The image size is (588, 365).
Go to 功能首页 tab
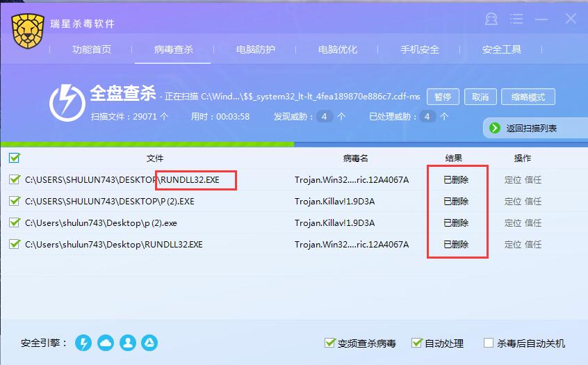click(92, 49)
